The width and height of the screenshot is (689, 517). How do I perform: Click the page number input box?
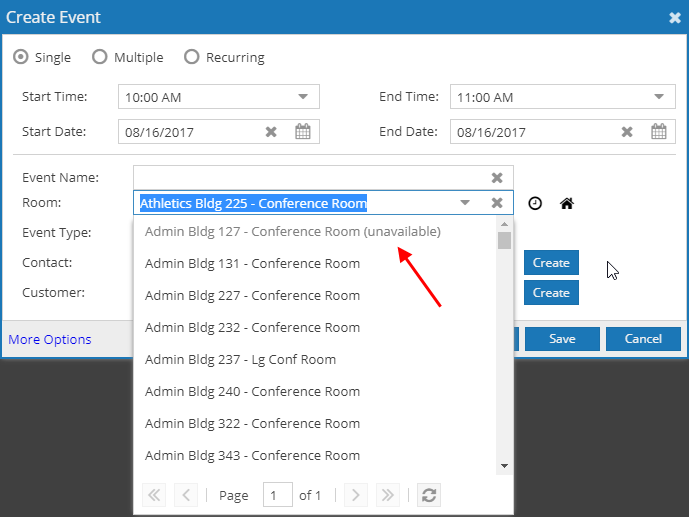(x=278, y=495)
